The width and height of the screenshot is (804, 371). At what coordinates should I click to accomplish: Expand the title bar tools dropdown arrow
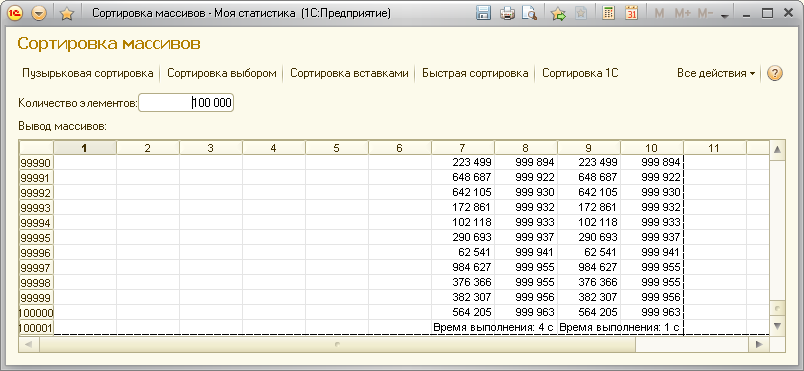point(725,16)
